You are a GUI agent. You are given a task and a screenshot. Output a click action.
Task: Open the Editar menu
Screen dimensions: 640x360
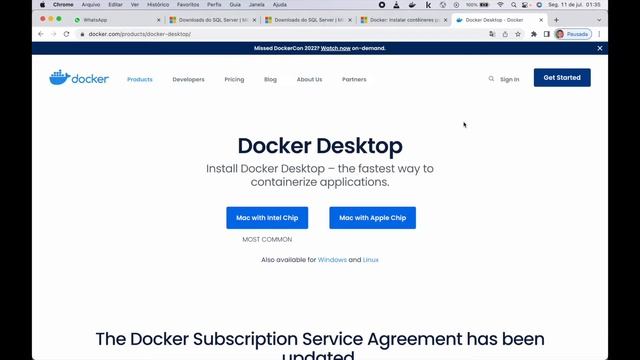click(x=116, y=5)
